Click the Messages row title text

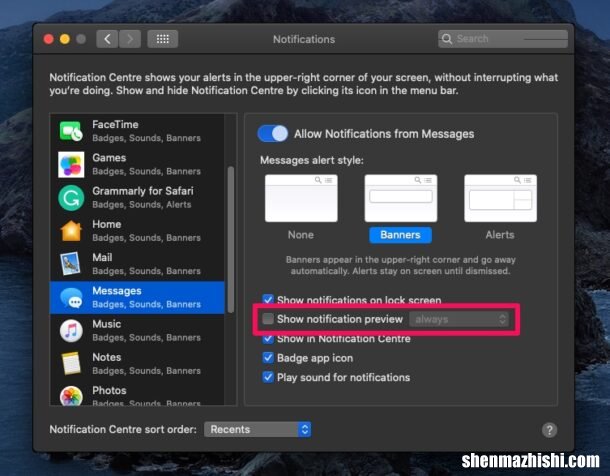117,291
